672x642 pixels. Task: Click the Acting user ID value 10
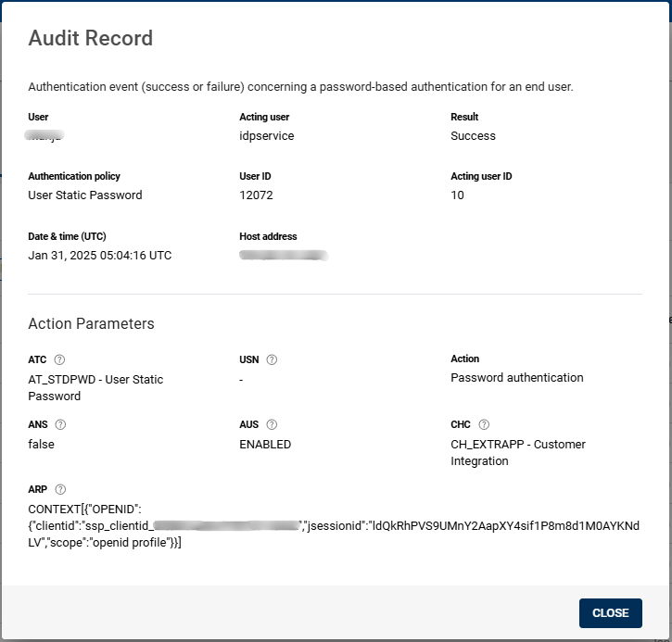(457, 195)
